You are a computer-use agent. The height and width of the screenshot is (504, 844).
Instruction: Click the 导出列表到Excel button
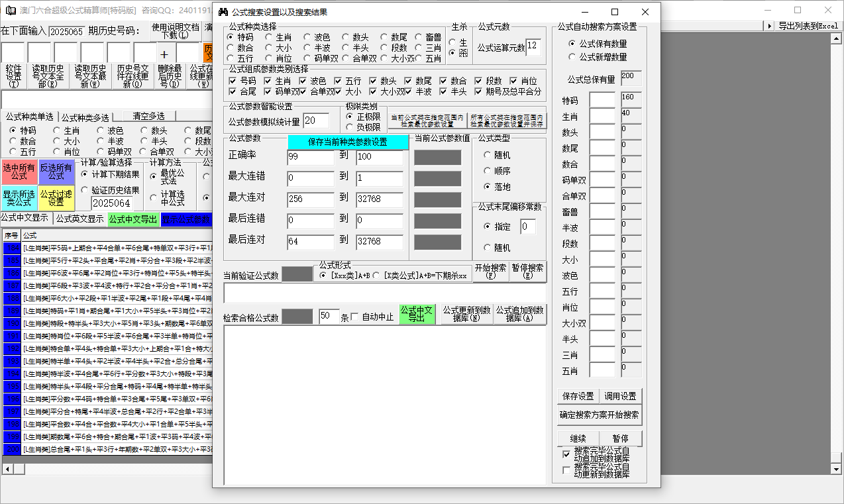click(808, 26)
